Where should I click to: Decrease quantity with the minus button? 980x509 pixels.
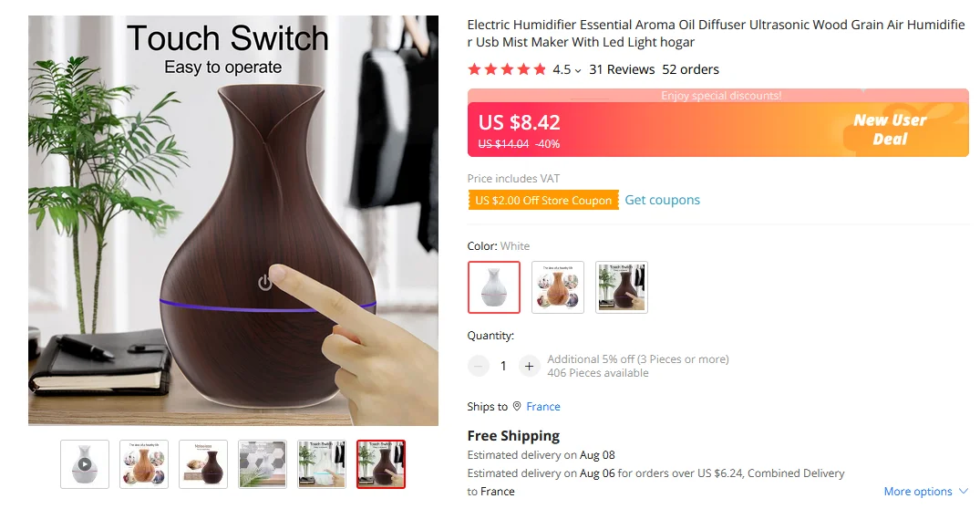[x=478, y=366]
